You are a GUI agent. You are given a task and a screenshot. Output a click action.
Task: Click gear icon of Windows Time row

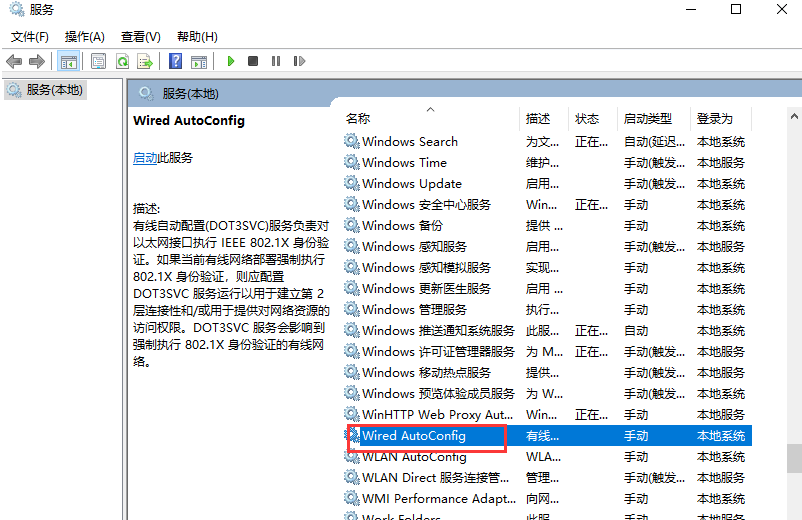pyautogui.click(x=351, y=162)
